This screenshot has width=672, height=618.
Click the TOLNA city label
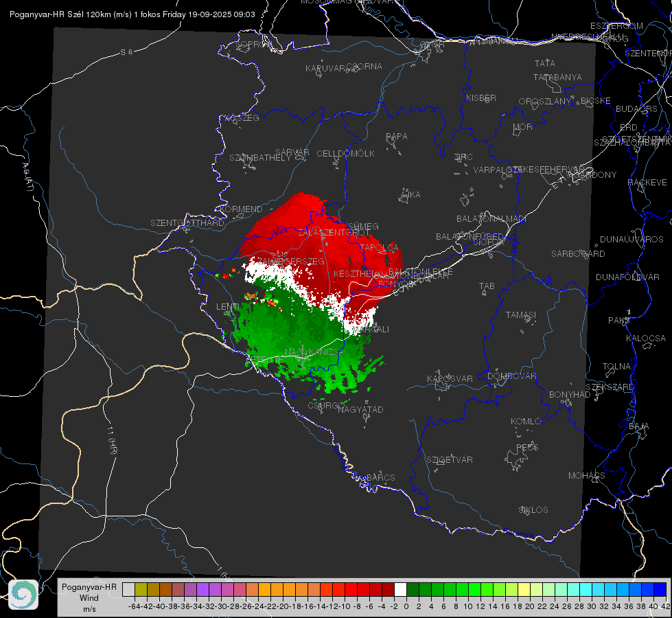[616, 367]
